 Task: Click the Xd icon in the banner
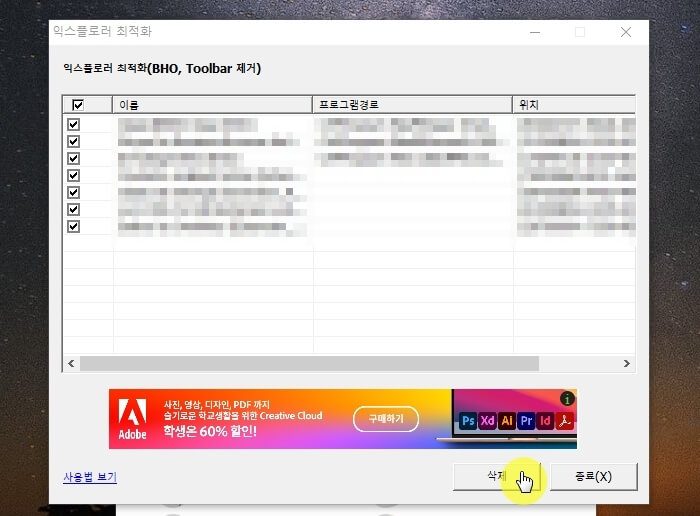(x=487, y=421)
